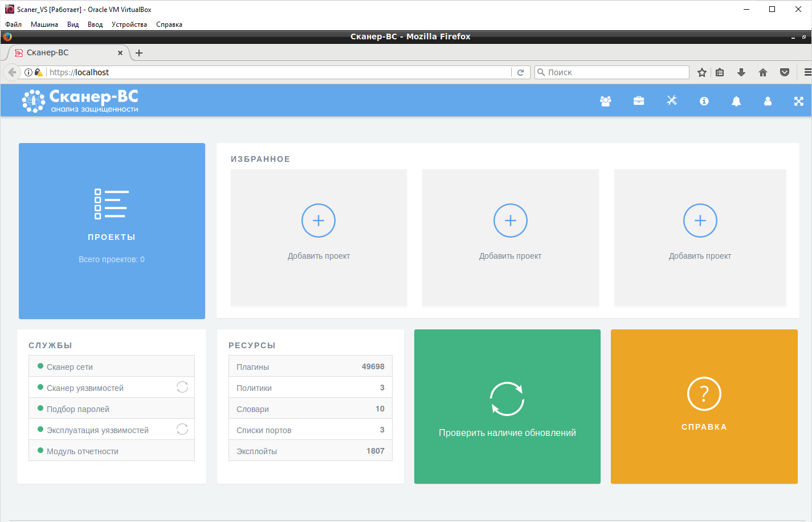The image size is (812, 522).
Task: Click spinner next to Эксплуатация уязвимостей
Action: pyautogui.click(x=182, y=429)
